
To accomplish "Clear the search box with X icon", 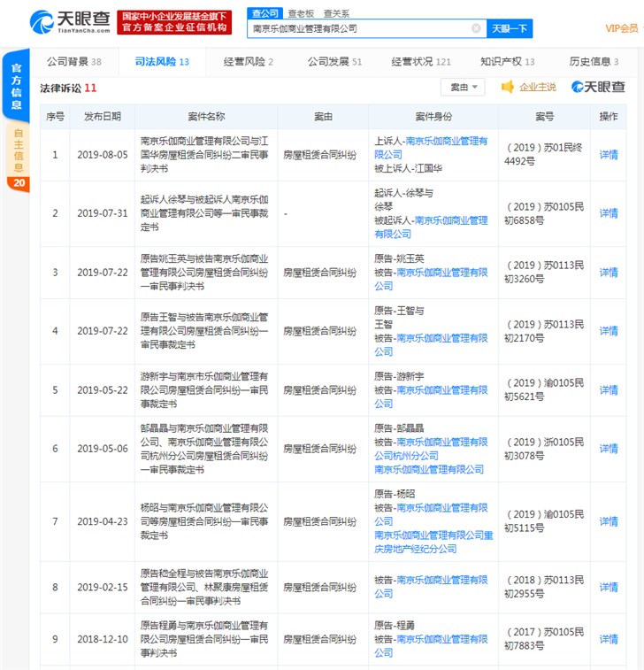I will coord(476,28).
